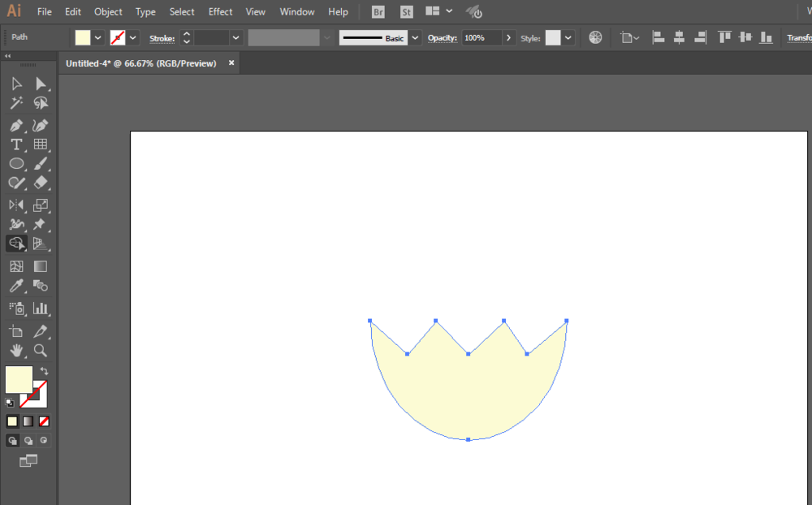
Task: Select the Eraser tool
Action: [41, 183]
